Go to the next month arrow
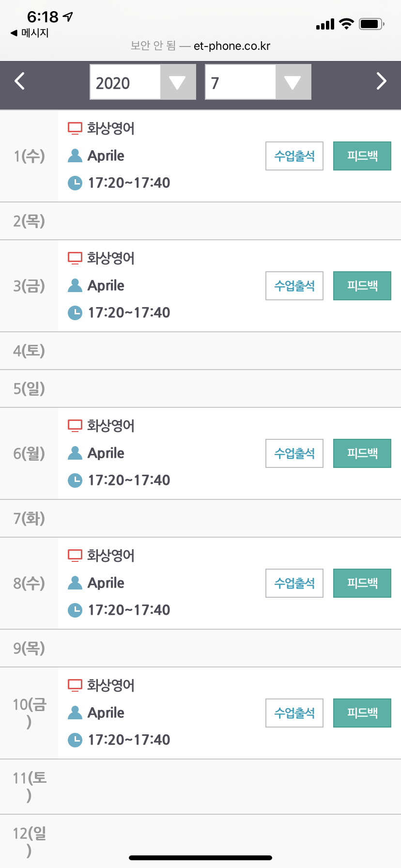 pos(381,81)
